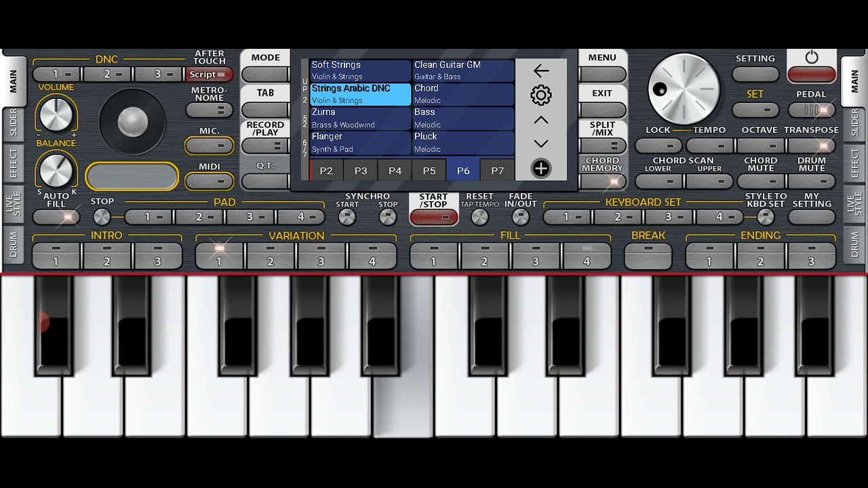This screenshot has width=868, height=488.
Task: Toggle the MIC. button
Action: click(x=209, y=146)
